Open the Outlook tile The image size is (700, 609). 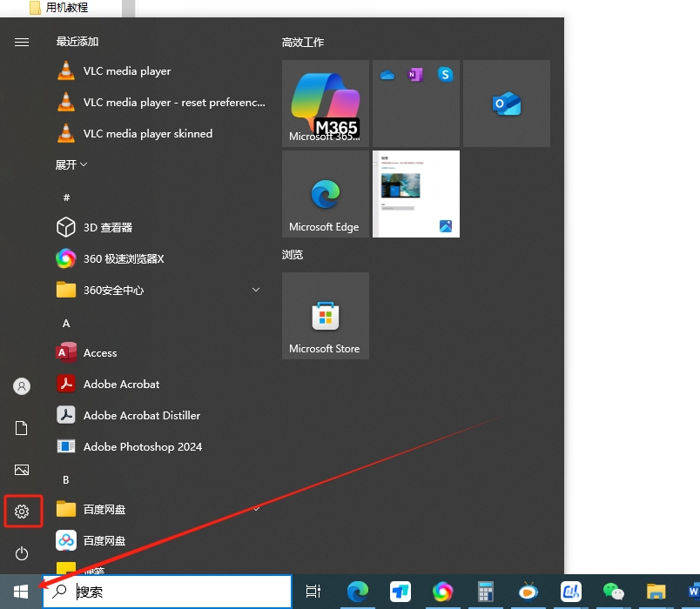[507, 104]
